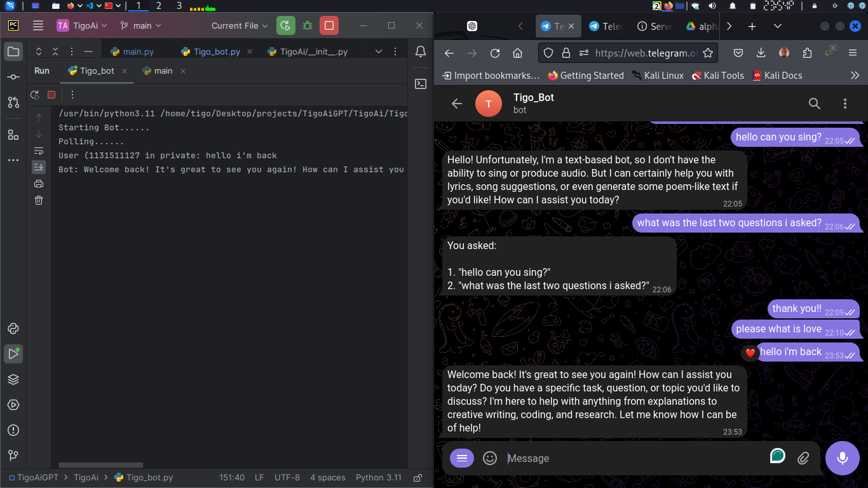Open Python Packages tool window
The image size is (868, 488).
(x=13, y=379)
